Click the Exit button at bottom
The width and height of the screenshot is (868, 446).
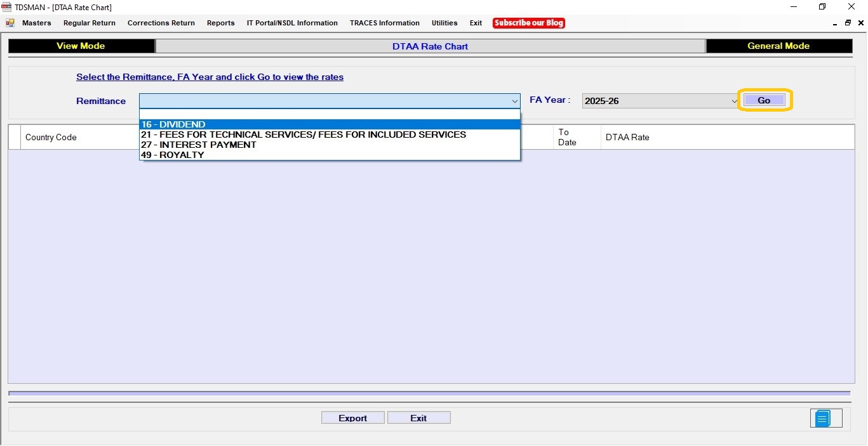coord(418,418)
